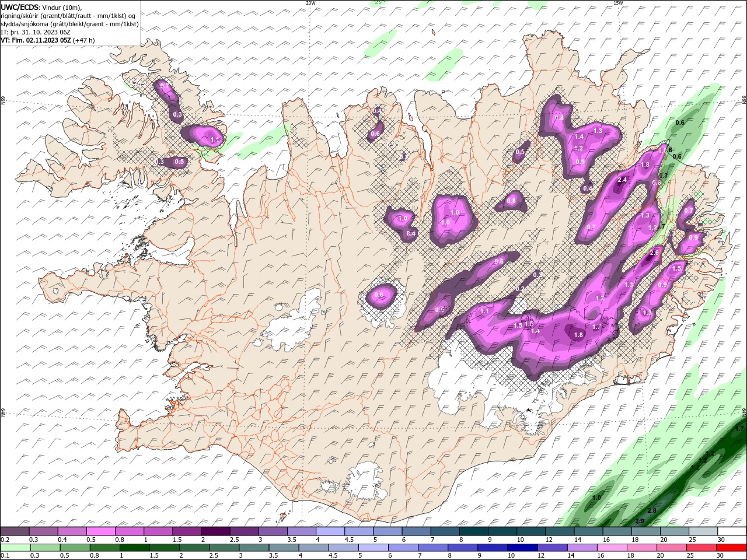Select the 0.5 bright pink swatch in upper legend row
This screenshot has width=747, height=560.
(100, 531)
